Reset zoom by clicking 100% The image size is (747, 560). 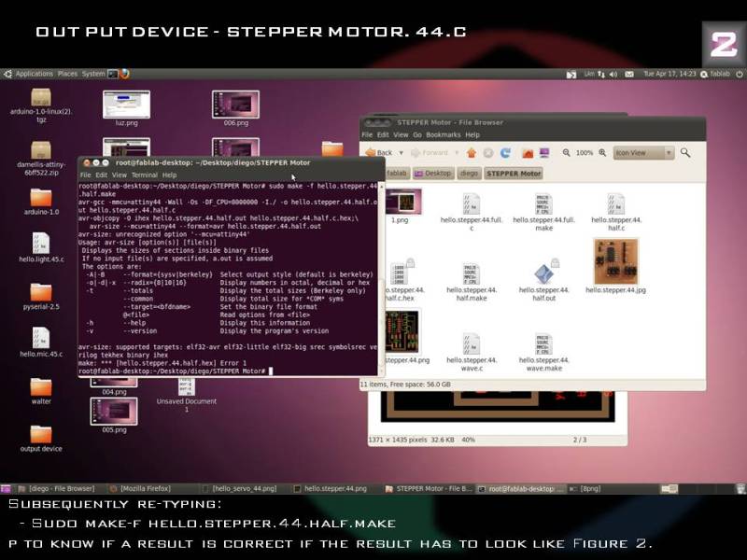(x=585, y=153)
